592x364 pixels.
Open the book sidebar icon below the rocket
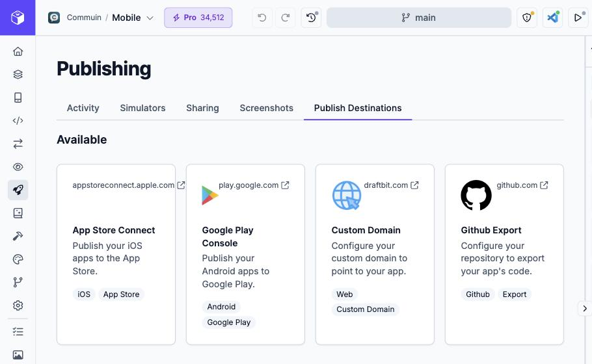pyautogui.click(x=18, y=213)
